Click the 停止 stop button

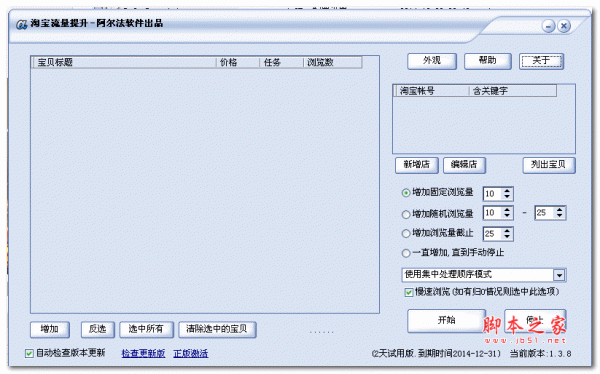coord(535,320)
